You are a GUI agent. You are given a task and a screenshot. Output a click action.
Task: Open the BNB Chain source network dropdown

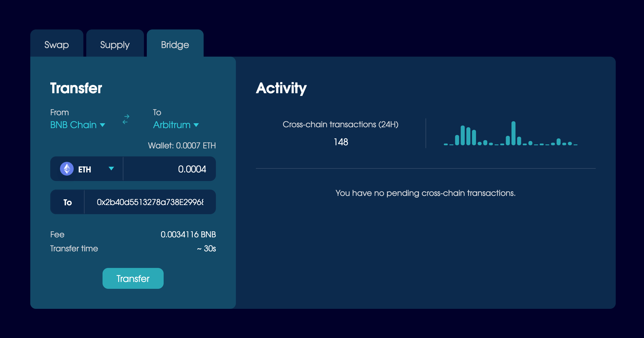point(77,125)
